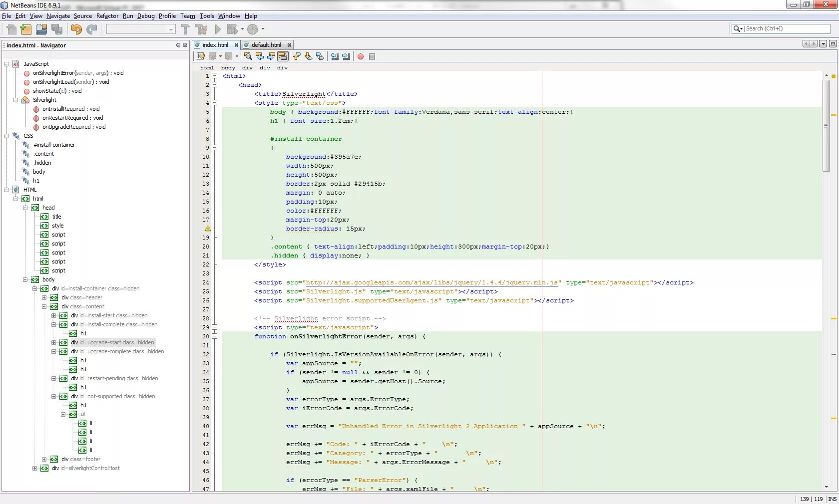This screenshot has height=504, width=839.
Task: Click the New Project toolbar icon
Action: [x=26, y=29]
